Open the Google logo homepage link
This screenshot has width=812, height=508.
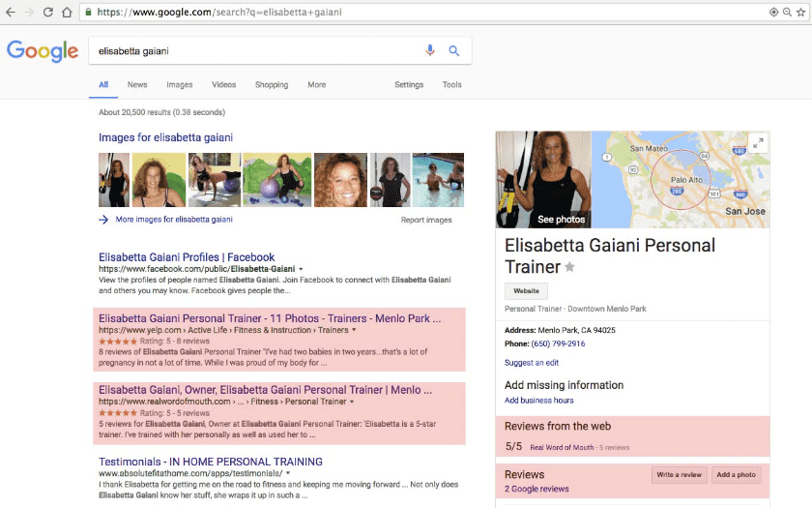click(x=43, y=50)
